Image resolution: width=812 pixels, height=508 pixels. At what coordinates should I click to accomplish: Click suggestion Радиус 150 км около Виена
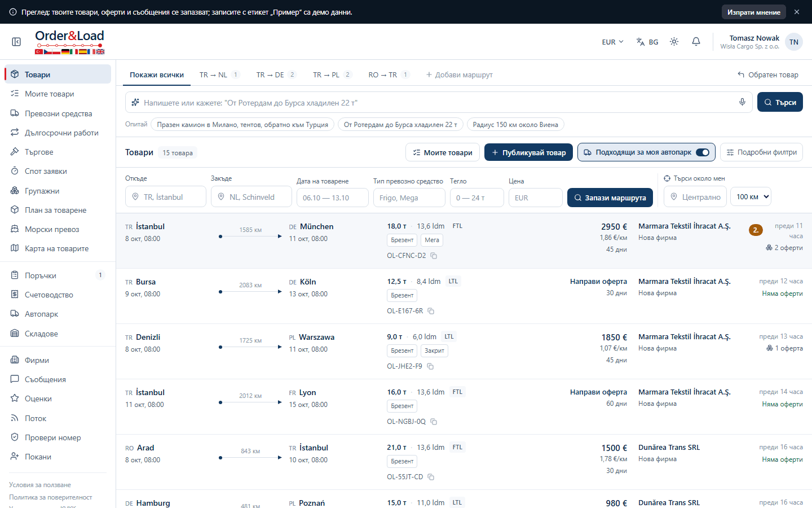click(515, 125)
